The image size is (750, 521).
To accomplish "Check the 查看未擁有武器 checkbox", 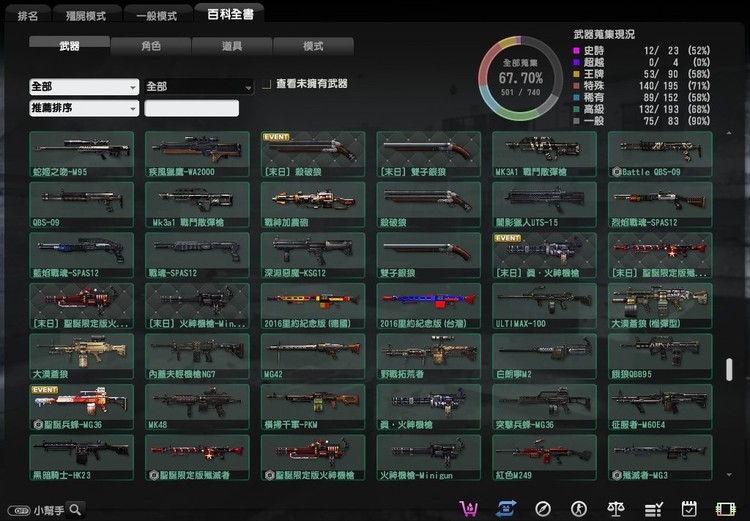I will pyautogui.click(x=266, y=84).
